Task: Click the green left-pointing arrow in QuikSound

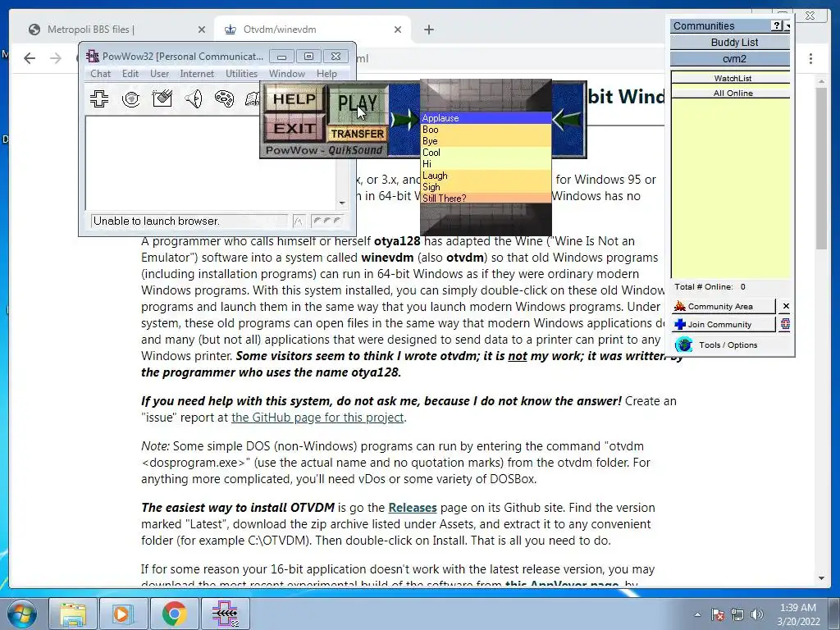Action: (568, 119)
